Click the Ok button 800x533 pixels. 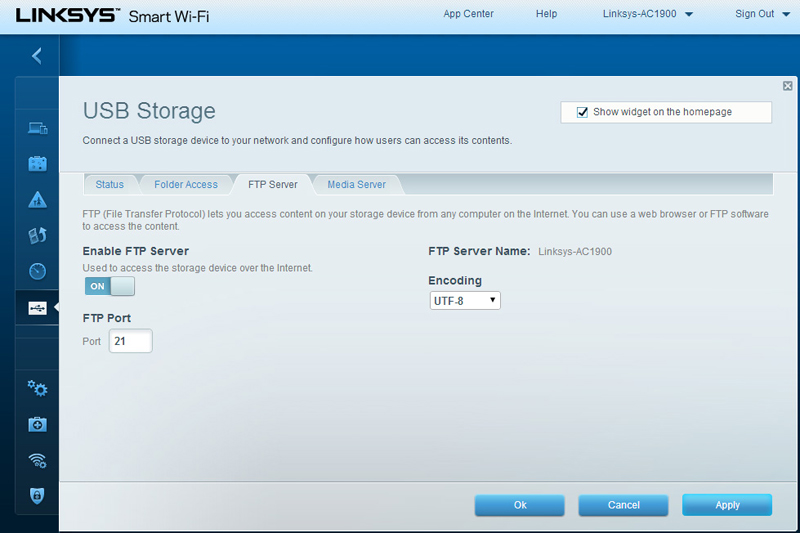point(519,505)
